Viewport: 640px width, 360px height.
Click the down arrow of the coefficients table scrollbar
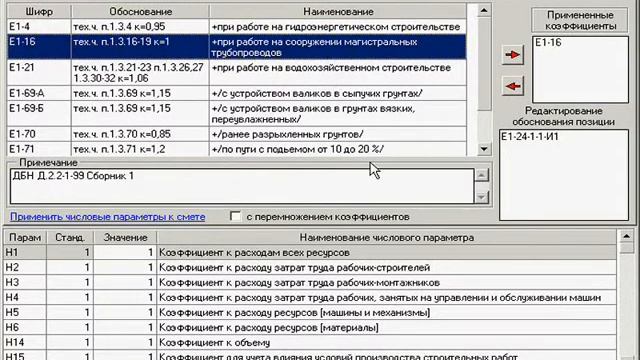point(484,149)
